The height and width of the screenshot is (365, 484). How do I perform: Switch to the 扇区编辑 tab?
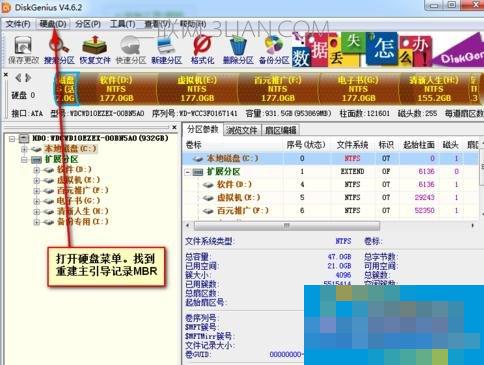[x=281, y=130]
